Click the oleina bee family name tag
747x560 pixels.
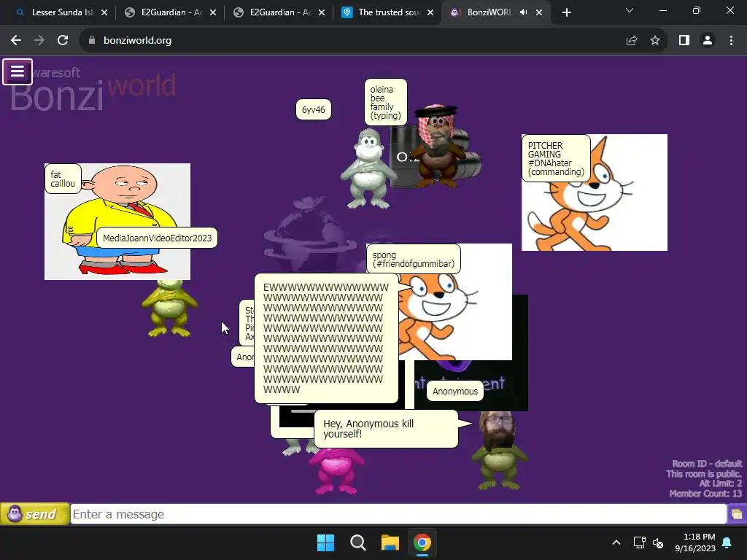tap(385, 102)
